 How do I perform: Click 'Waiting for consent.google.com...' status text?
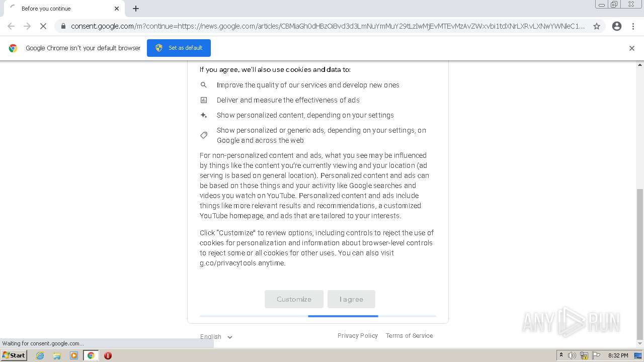click(43, 343)
